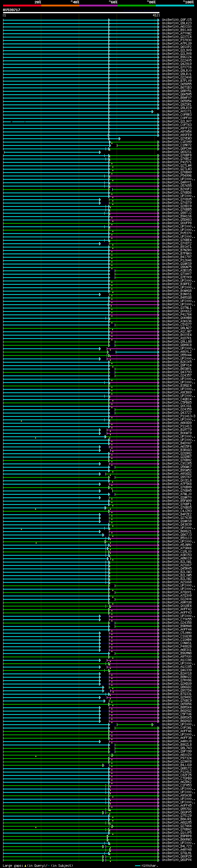Click hit label UniRef100_B0XYE4
This screenshot has width=197, height=868.
[x=177, y=335]
